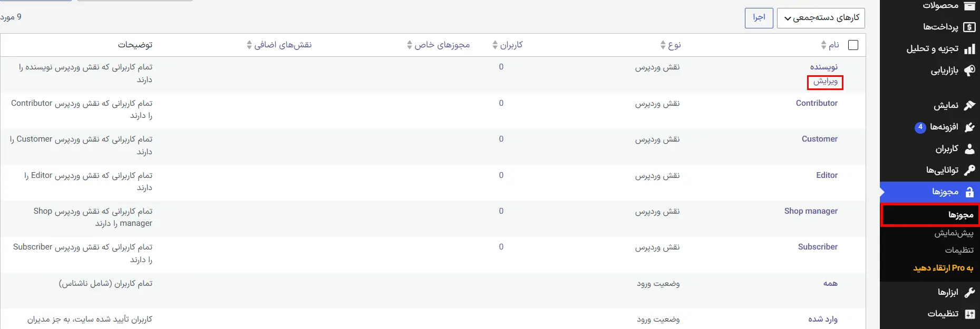This screenshot has height=329, width=980.
Task: Select the پیش‌نمایش submenu item
Action: (954, 233)
